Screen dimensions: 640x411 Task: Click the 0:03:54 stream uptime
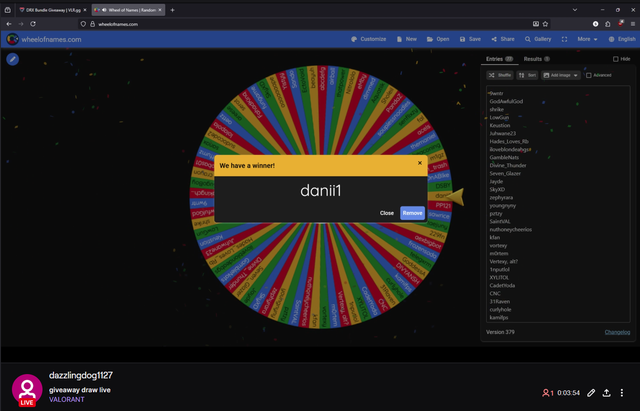[x=569, y=393]
